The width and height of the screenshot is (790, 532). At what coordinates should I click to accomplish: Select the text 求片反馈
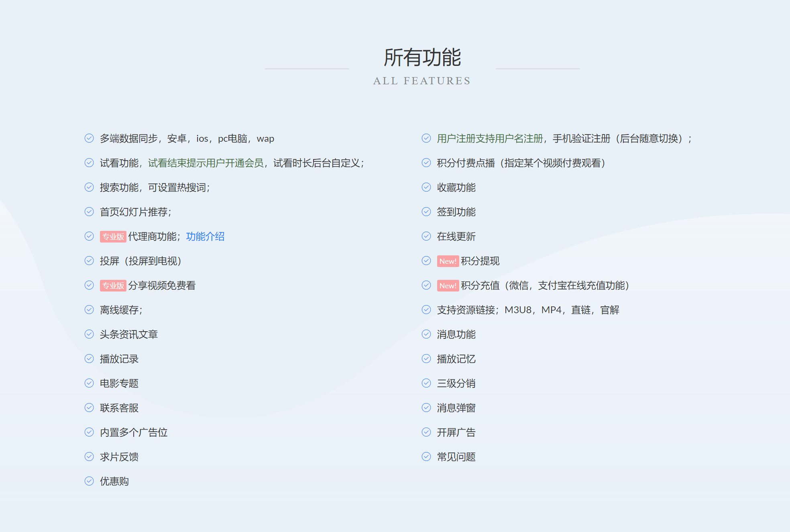119,457
